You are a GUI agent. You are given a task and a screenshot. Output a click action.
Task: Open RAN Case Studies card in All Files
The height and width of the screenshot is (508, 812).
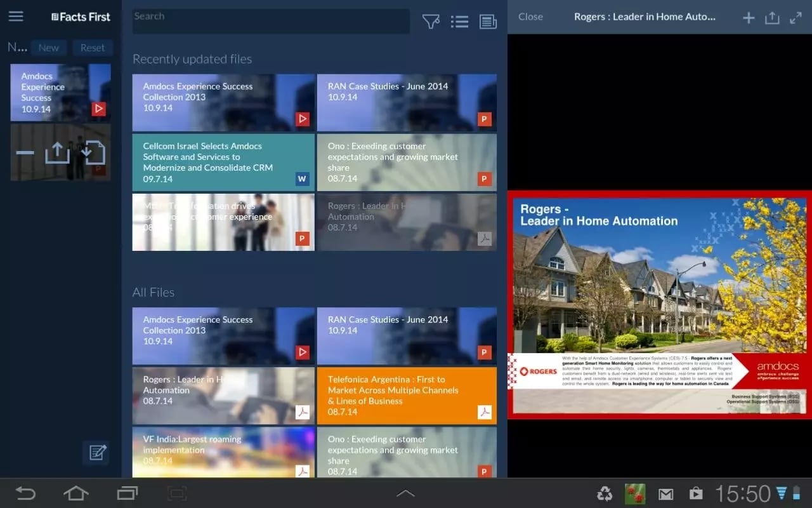[x=407, y=336]
